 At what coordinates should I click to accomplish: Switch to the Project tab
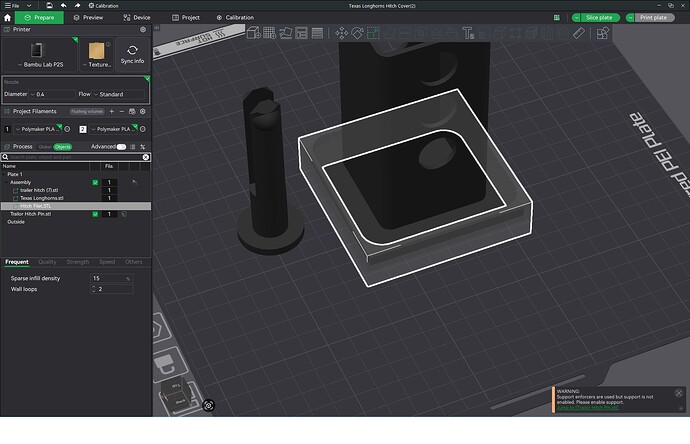186,18
